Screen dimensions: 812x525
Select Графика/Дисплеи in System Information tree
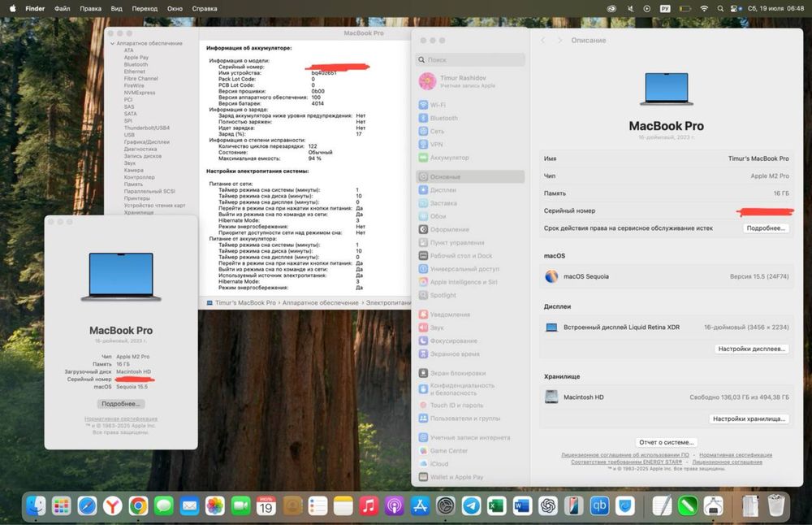coord(146,141)
